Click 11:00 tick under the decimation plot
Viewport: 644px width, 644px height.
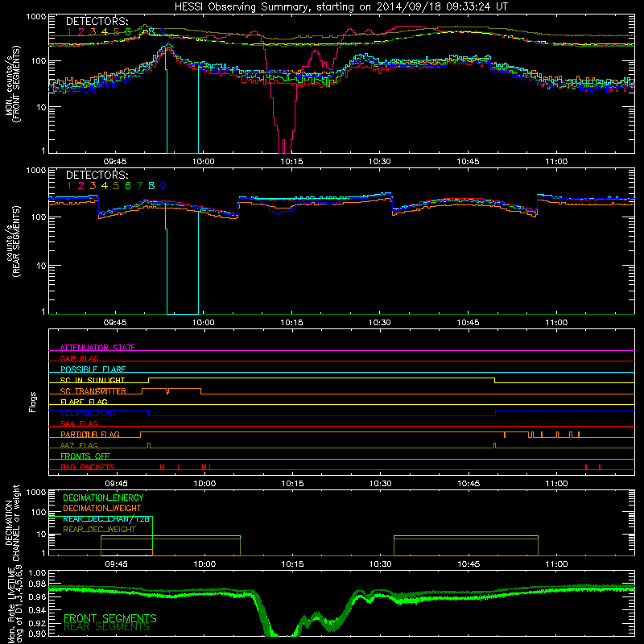point(556,564)
